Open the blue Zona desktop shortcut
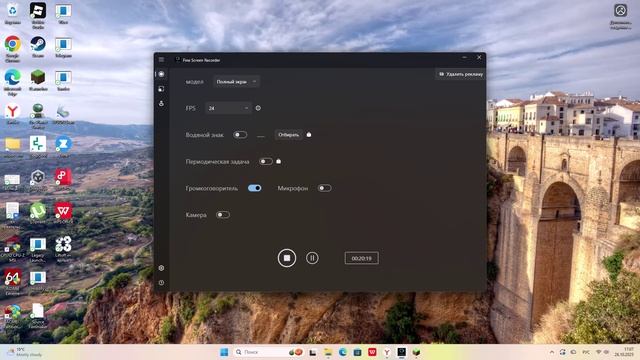 pos(63,147)
